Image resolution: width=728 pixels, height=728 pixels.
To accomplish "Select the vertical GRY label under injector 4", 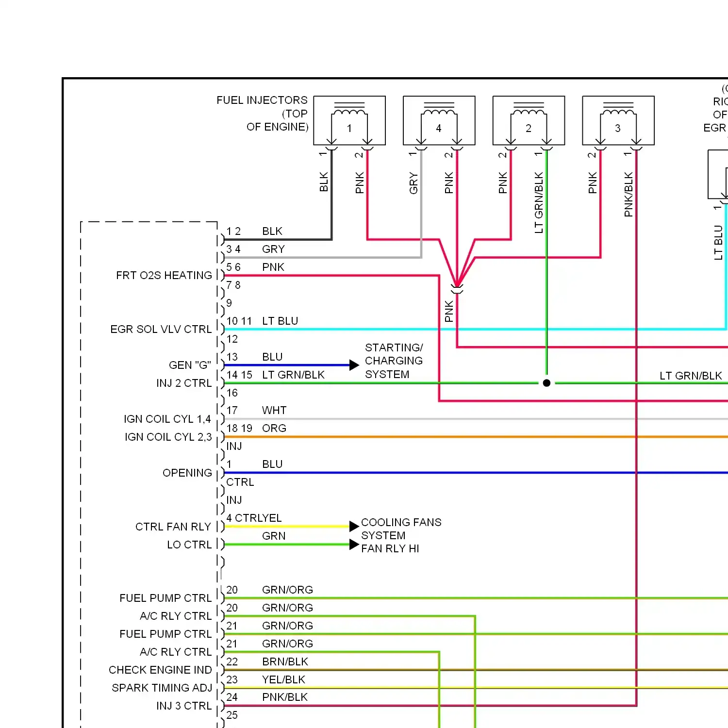I will 414,183.
